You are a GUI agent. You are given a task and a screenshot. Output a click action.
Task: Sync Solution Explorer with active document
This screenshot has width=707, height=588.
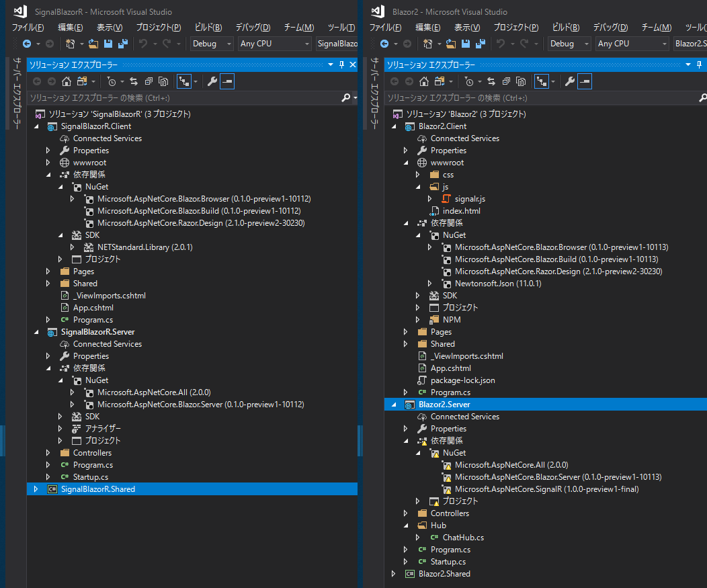[x=132, y=81]
